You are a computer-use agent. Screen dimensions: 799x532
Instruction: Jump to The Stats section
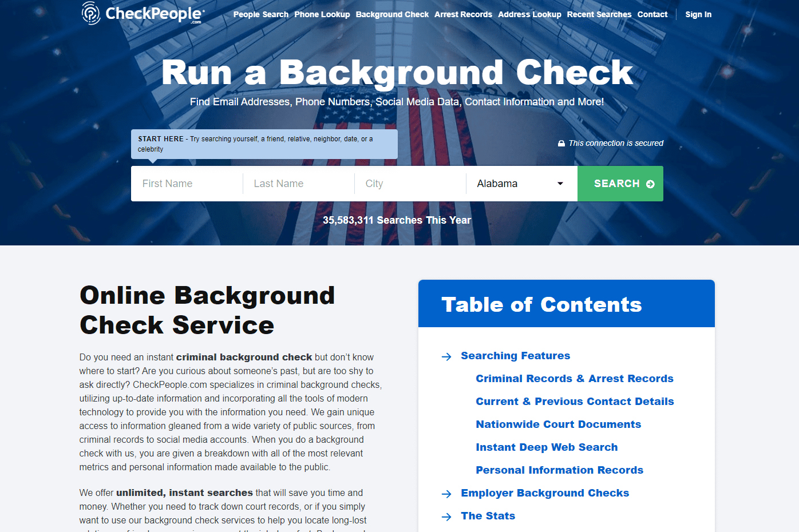488,516
